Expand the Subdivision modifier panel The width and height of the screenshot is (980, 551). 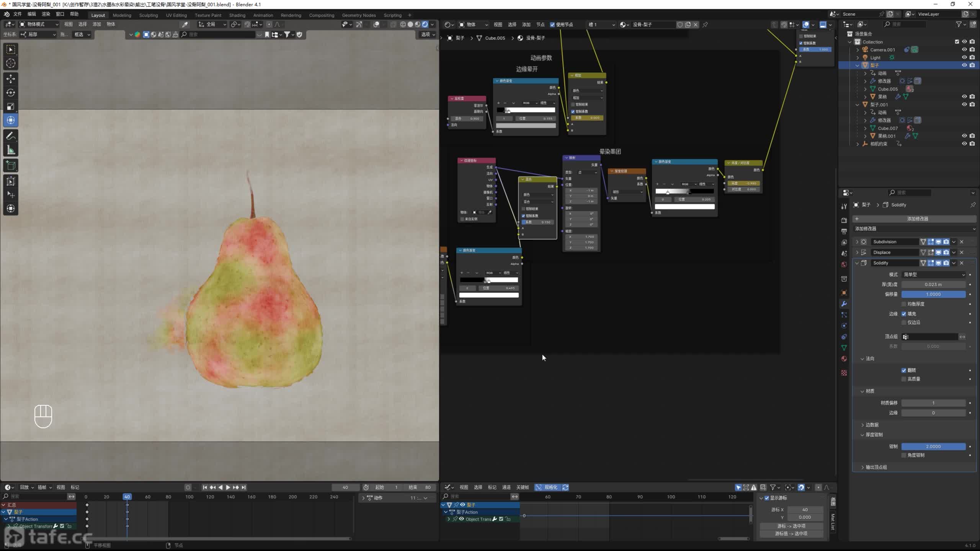pos(857,242)
